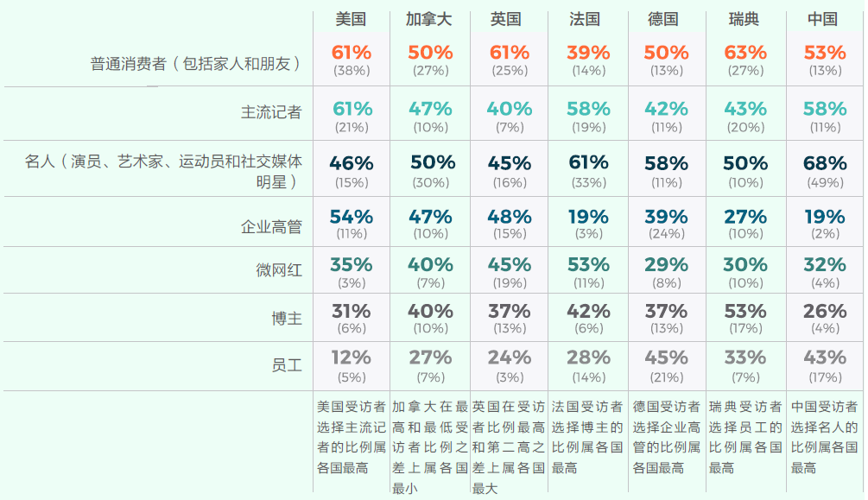Select the 微网红 row label

coord(279,270)
